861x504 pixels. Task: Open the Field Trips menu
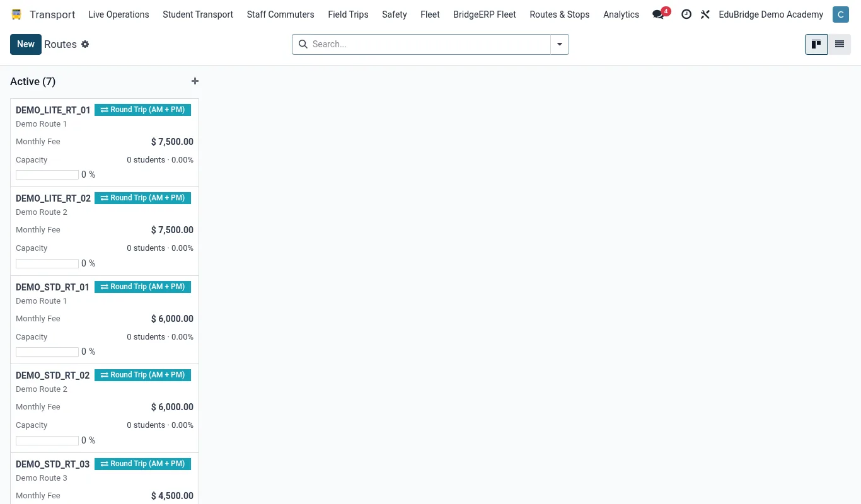tap(348, 14)
